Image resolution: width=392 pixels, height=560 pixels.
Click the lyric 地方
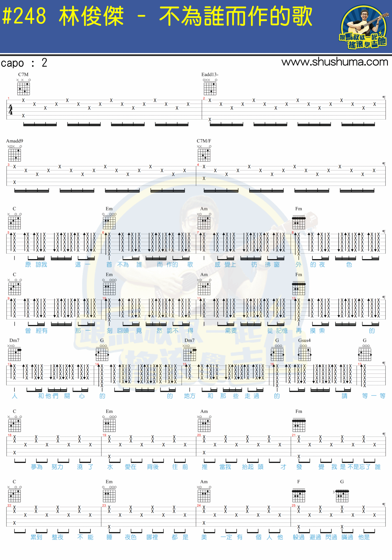pyautogui.click(x=190, y=396)
